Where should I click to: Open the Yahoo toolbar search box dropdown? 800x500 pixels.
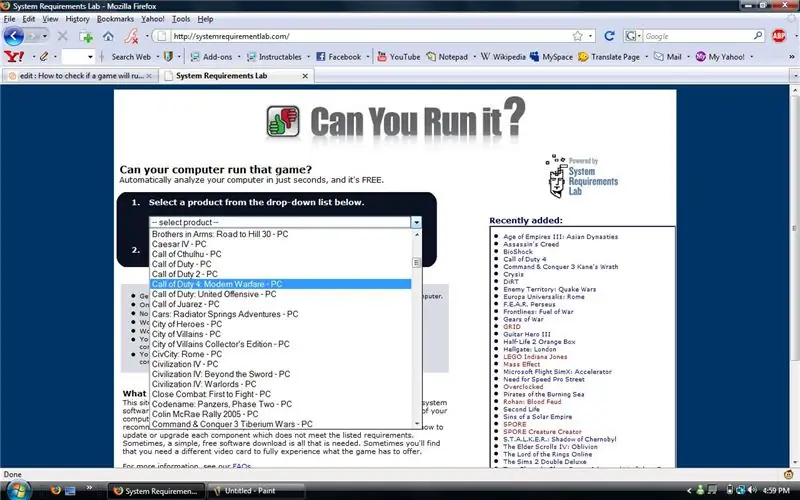point(90,57)
